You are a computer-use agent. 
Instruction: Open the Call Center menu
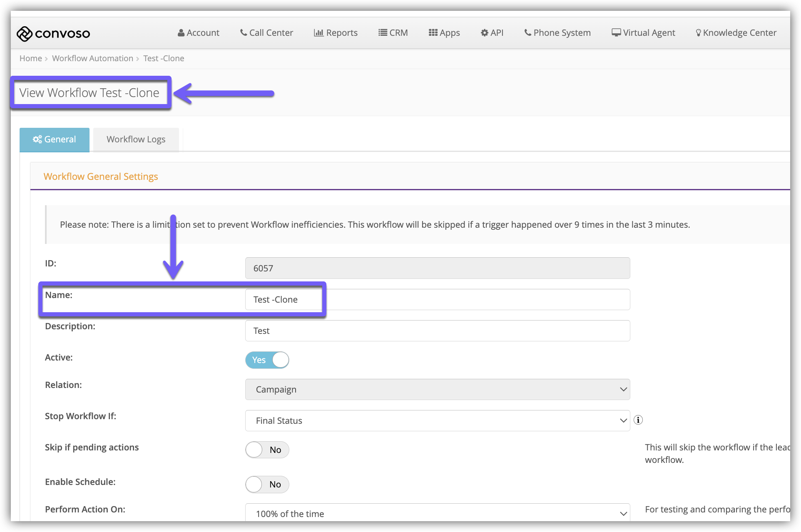[x=266, y=33]
